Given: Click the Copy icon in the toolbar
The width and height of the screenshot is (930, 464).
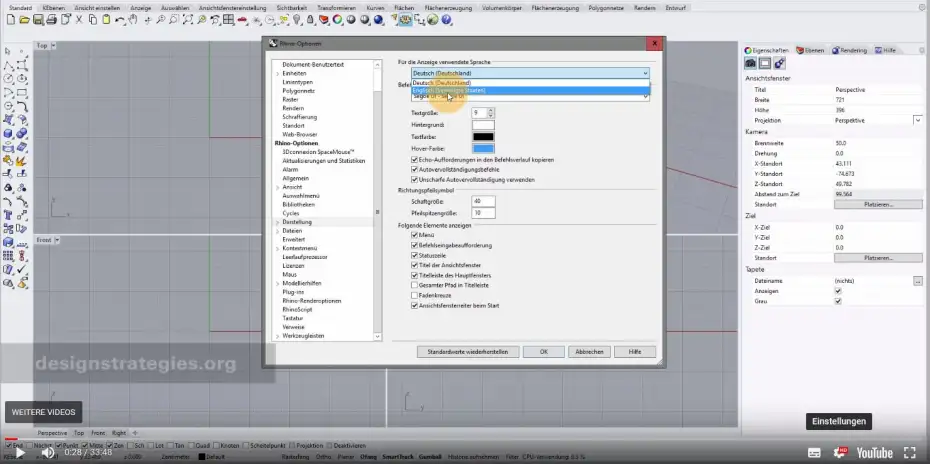Looking at the screenshot, I should pos(93,20).
